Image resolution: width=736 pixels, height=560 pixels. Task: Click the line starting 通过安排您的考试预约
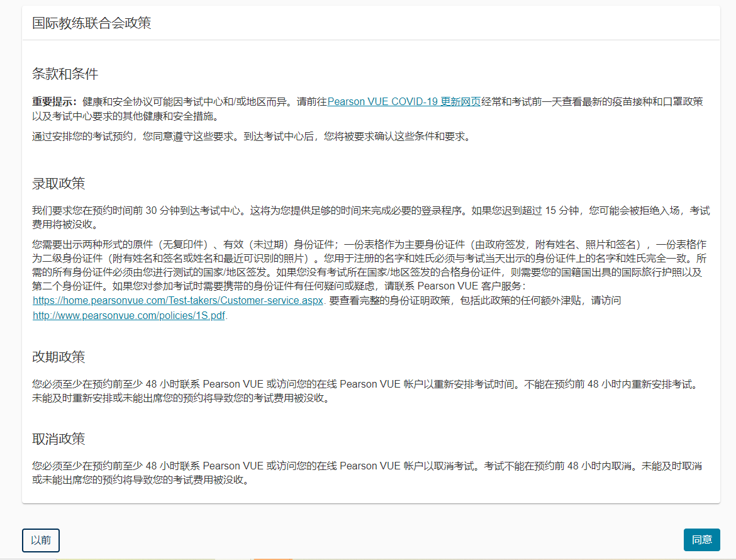pos(250,136)
